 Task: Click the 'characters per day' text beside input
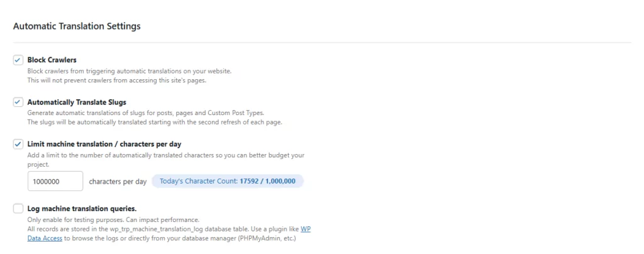[118, 181]
